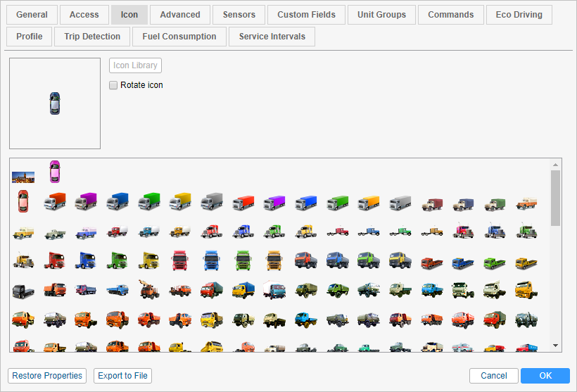
Task: Confirm changes with the OK button
Action: (x=545, y=376)
